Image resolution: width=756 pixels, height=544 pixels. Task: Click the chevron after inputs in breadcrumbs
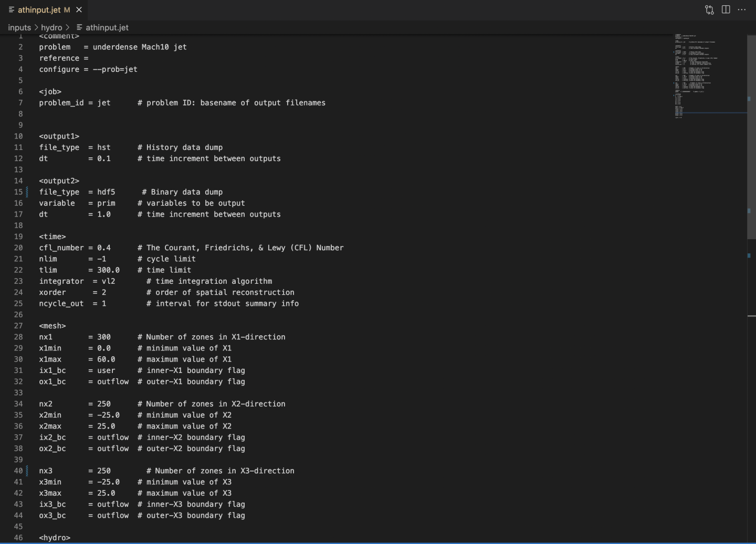pos(36,27)
